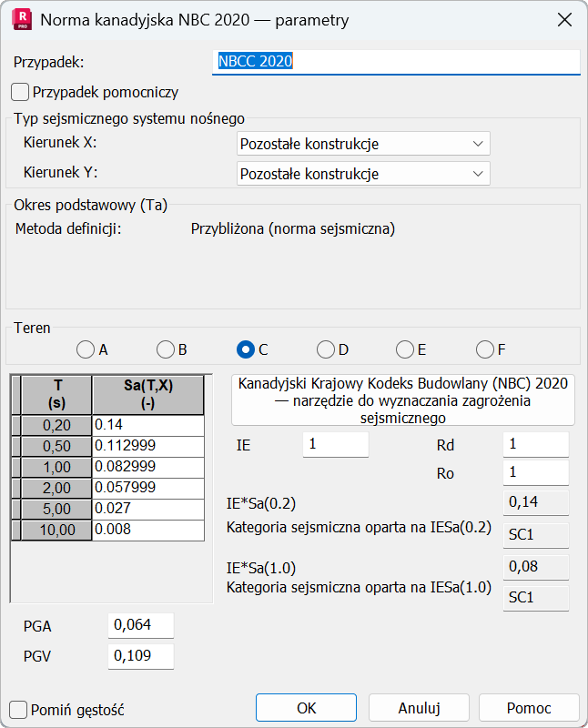Image resolution: width=588 pixels, height=728 pixels.
Task: Enable the Przypadek pomocniczy checkbox
Action: (x=20, y=92)
